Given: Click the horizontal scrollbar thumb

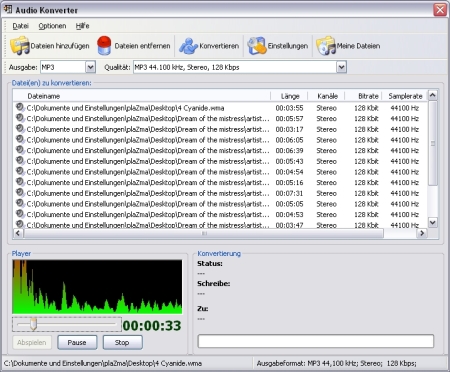Looking at the screenshot, I should coord(204,233).
